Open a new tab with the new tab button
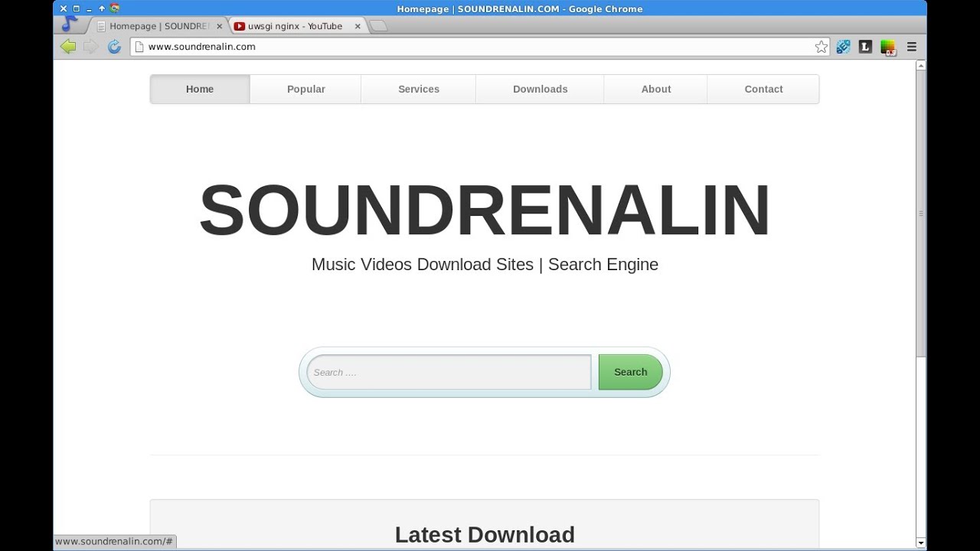The image size is (980, 551). tap(378, 26)
